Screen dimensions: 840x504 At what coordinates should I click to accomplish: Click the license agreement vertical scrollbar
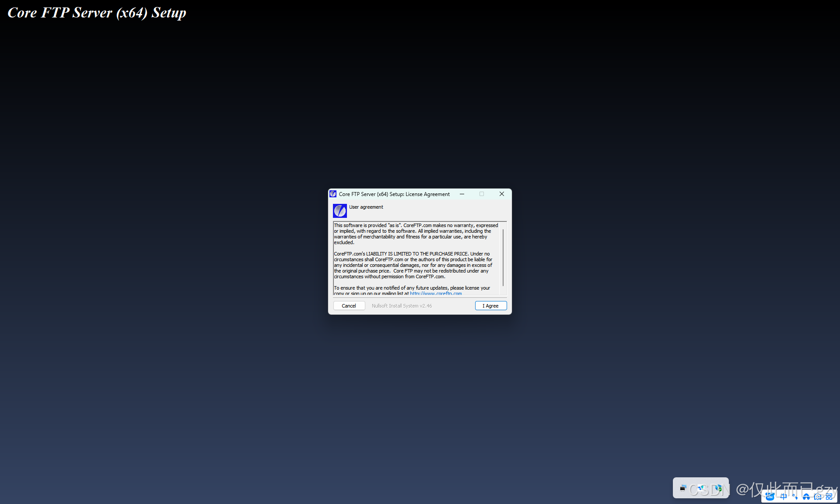503,257
